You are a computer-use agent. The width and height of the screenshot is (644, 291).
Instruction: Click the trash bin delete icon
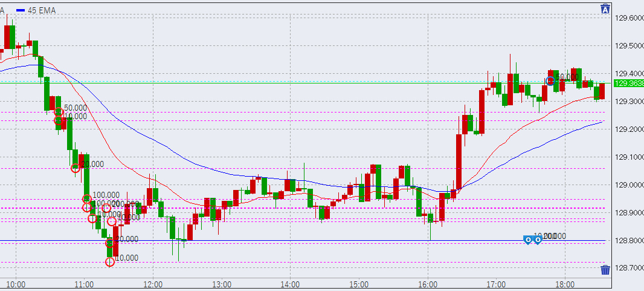tap(605, 270)
